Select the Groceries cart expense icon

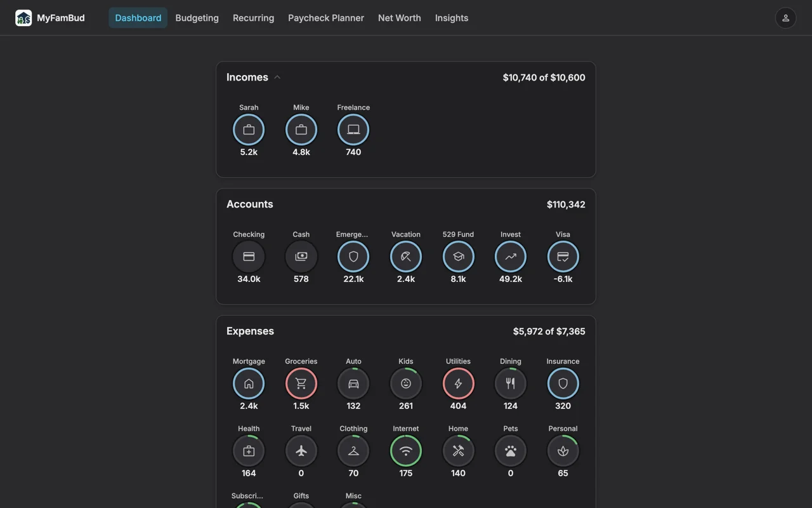(x=301, y=384)
